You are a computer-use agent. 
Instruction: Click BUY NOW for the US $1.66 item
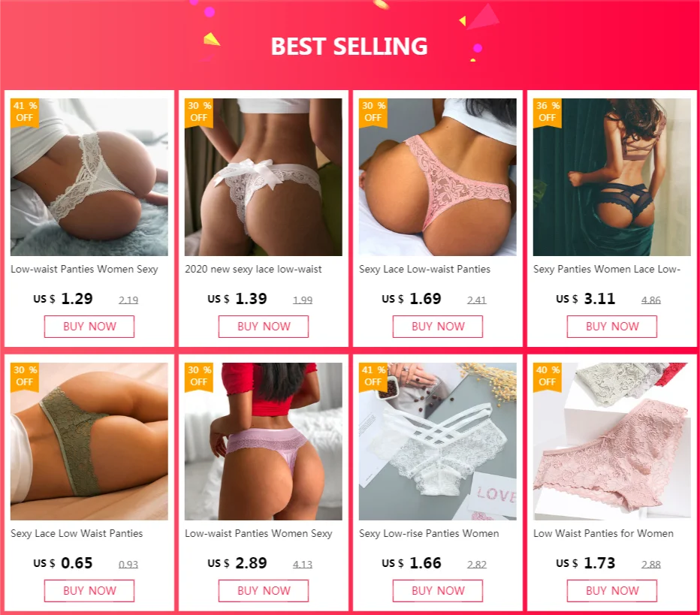(437, 591)
